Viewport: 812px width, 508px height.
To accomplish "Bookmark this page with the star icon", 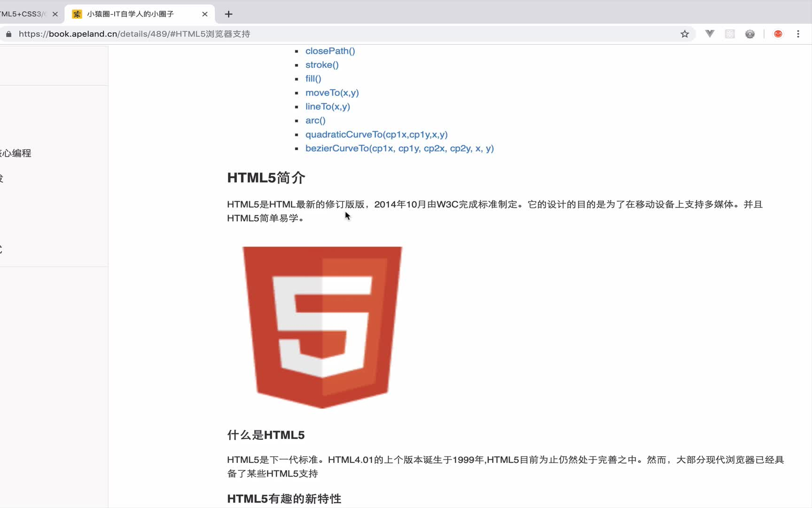I will point(685,34).
